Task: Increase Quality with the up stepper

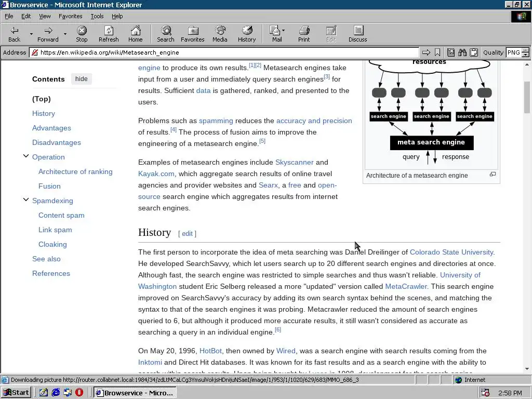Action: [525, 50]
